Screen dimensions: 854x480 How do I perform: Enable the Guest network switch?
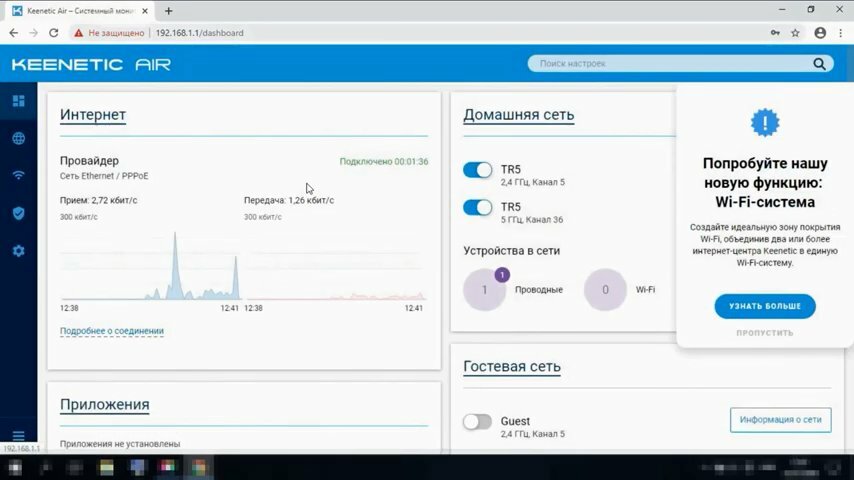click(x=478, y=422)
